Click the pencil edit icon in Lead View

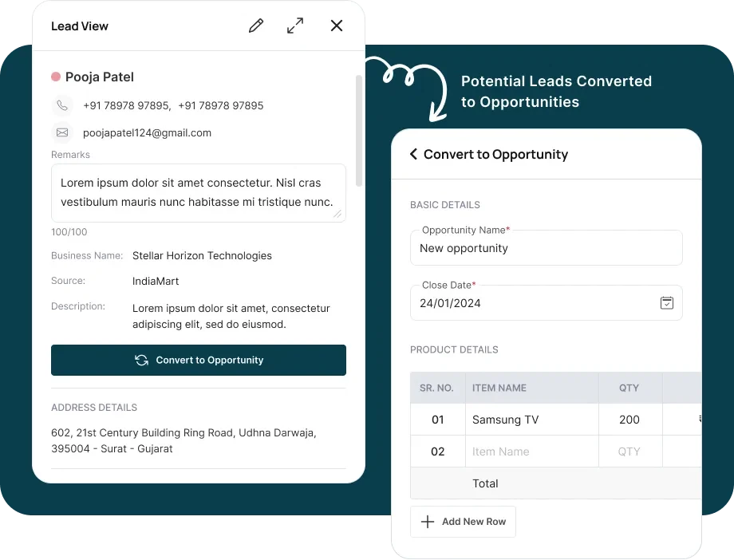coord(256,26)
